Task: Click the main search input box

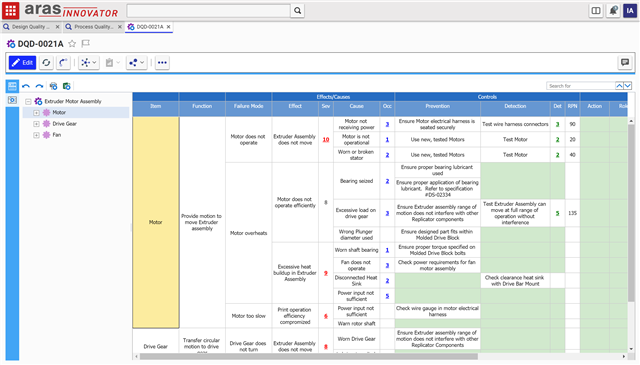Action: [208, 11]
